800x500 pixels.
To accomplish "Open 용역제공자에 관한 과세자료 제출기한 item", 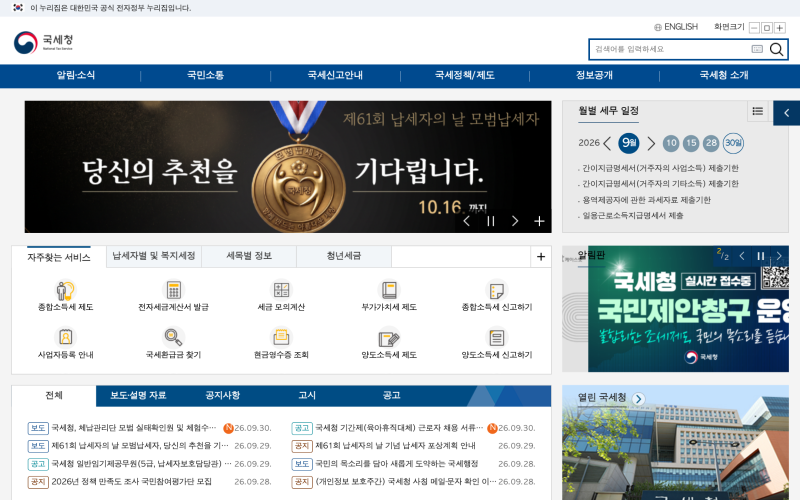I will (646, 199).
